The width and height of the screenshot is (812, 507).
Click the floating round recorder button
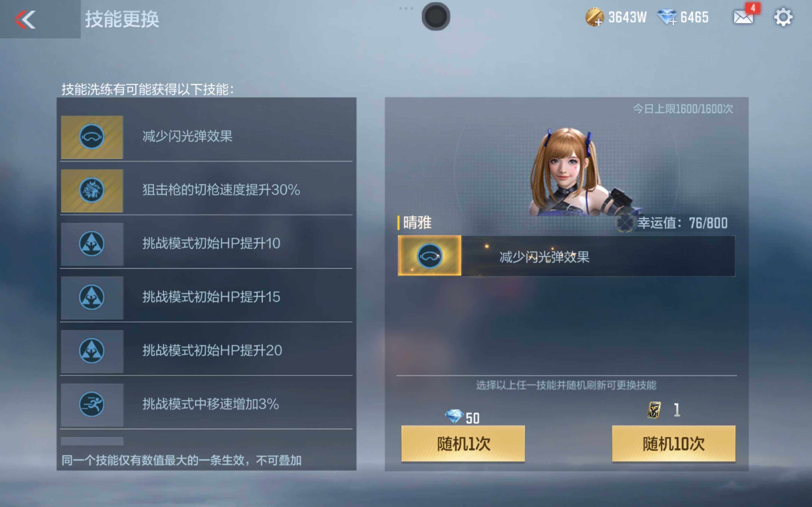click(x=436, y=16)
